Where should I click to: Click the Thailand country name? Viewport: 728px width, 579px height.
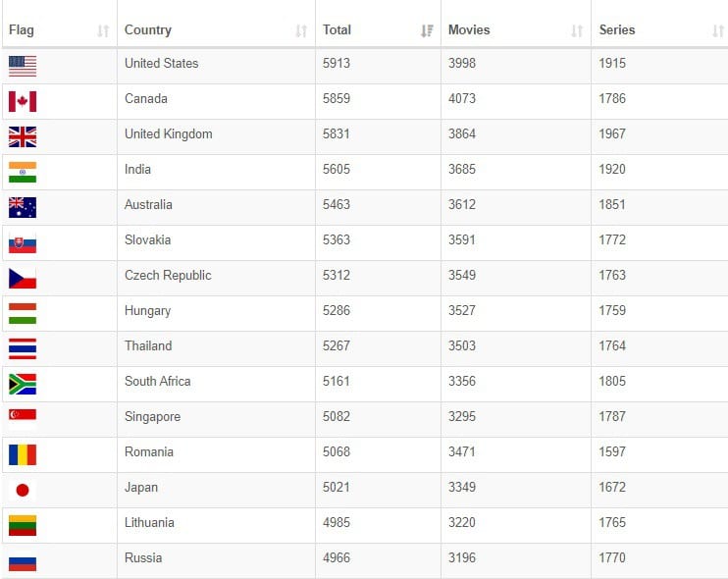point(148,346)
